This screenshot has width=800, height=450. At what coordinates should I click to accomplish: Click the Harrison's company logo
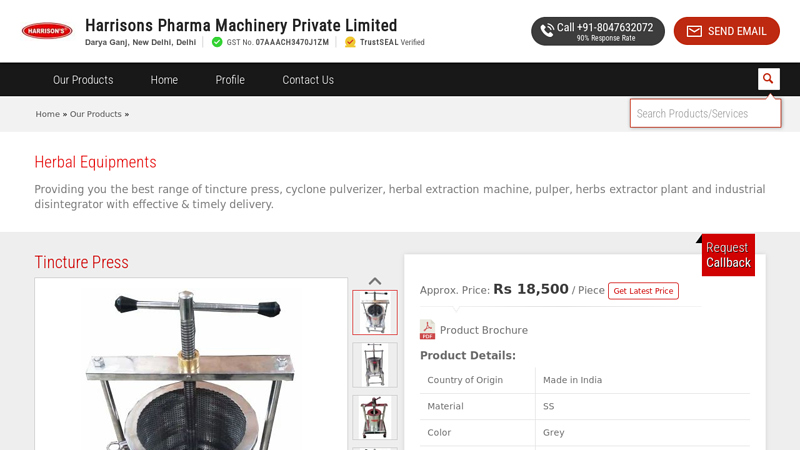pos(47,31)
